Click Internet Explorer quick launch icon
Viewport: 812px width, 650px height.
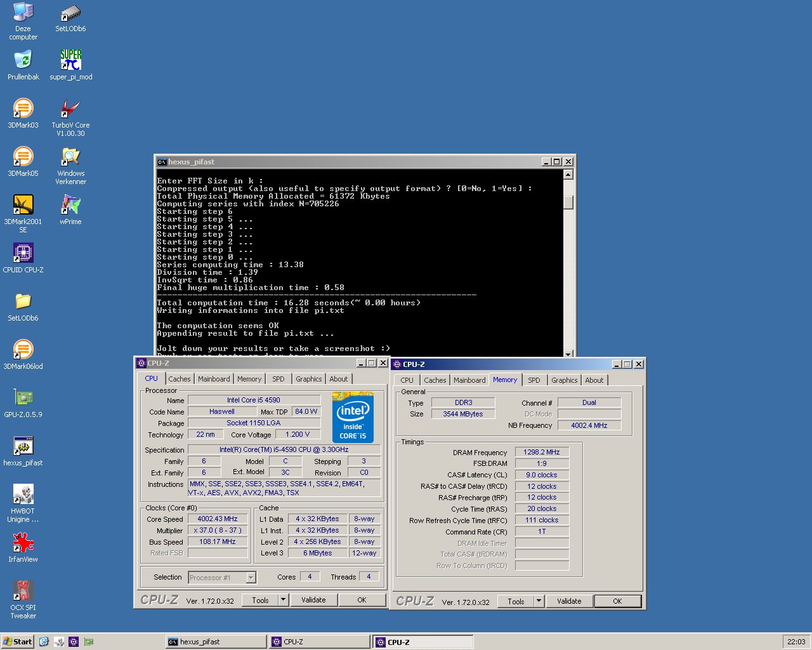pos(44,642)
